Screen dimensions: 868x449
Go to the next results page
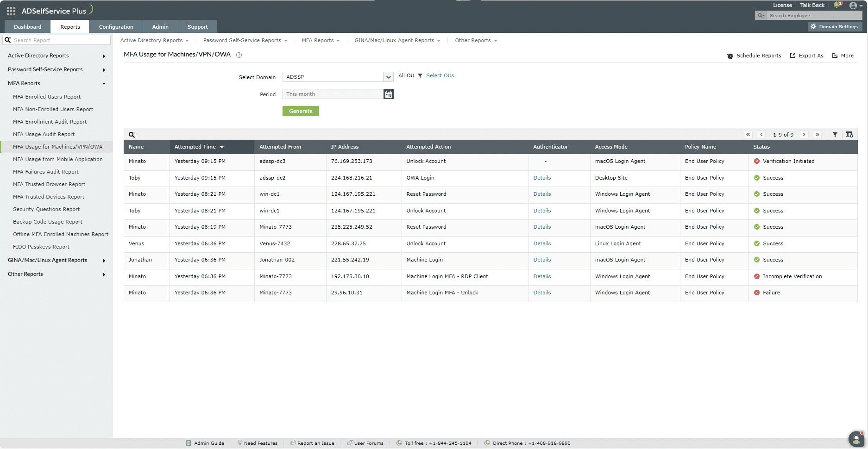click(804, 135)
